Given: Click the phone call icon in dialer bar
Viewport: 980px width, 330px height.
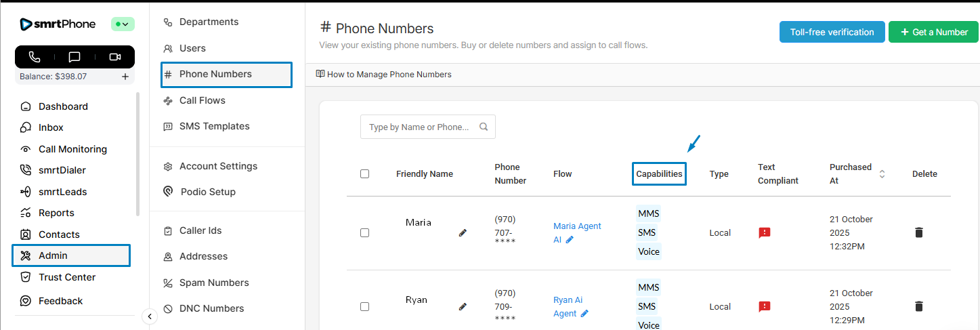Looking at the screenshot, I should (x=35, y=57).
